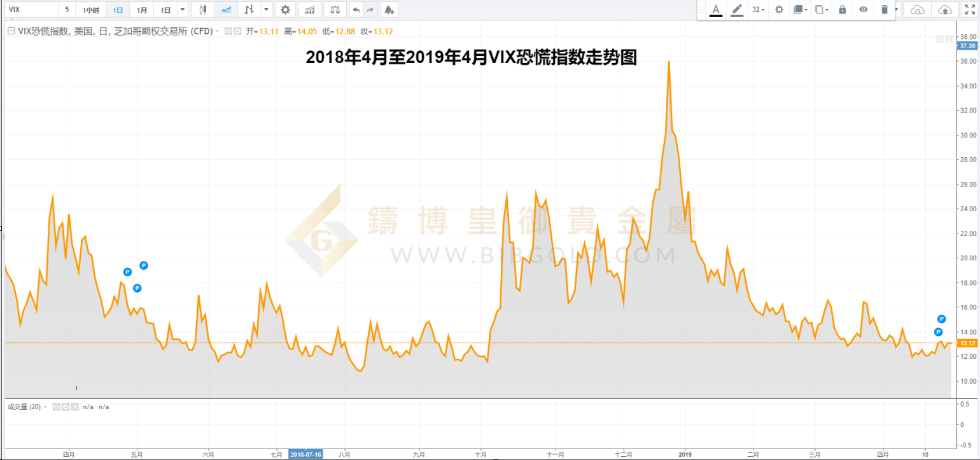Open the indicators menu
The image size is (980, 460).
[x=309, y=10]
